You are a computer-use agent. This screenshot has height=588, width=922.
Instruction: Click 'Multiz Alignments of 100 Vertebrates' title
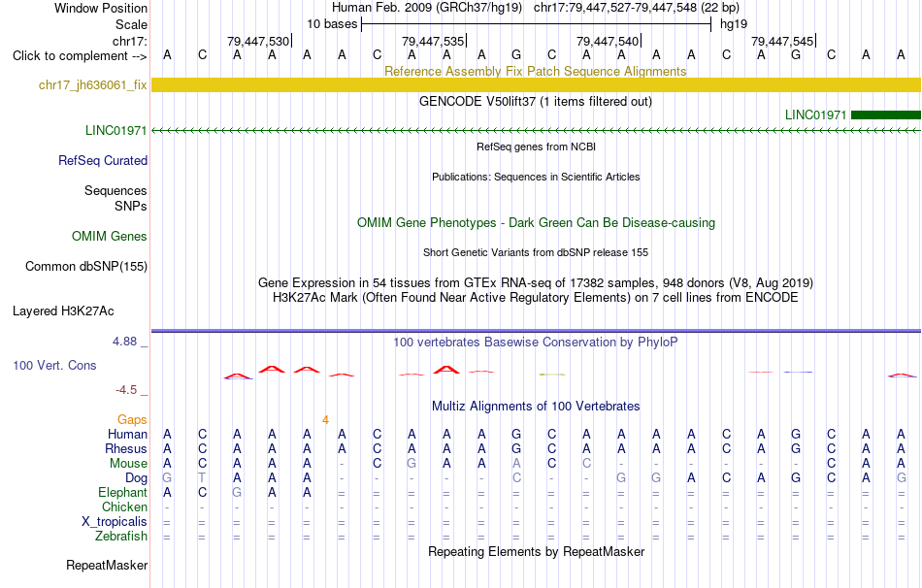coord(536,406)
